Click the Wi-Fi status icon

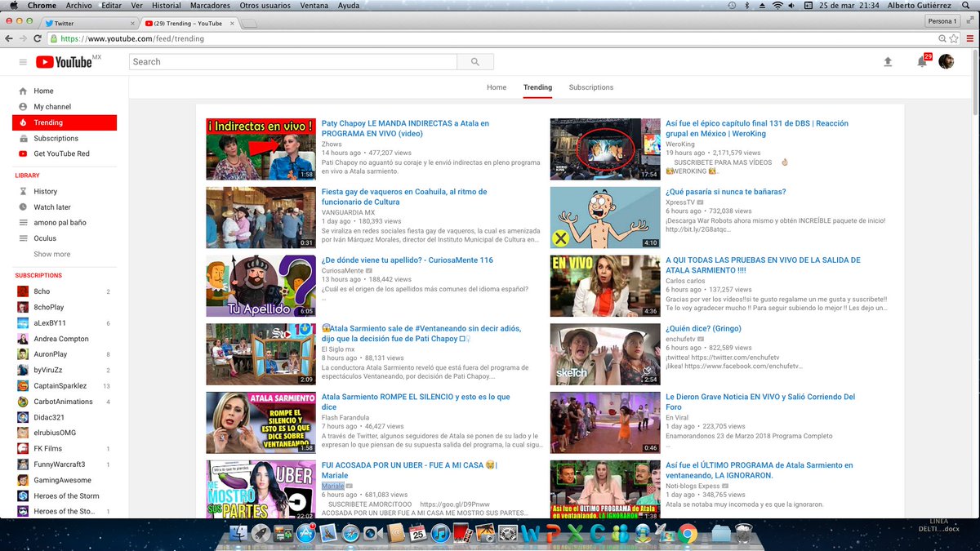click(778, 6)
